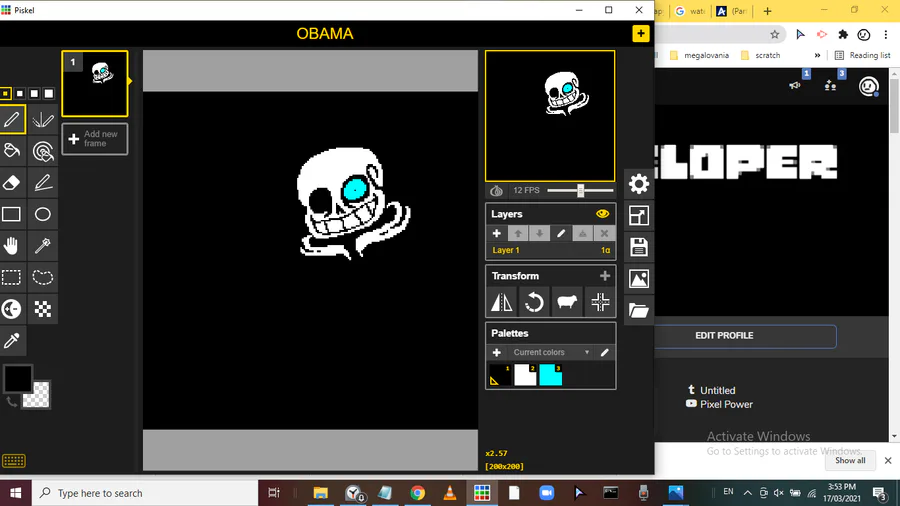Select the Lasso selection tool

[42, 277]
